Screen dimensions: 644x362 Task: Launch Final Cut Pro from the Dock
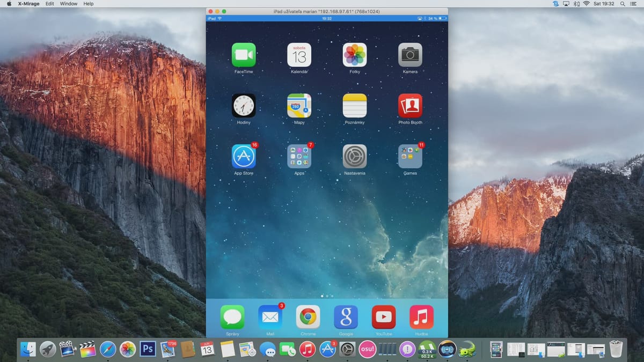pyautogui.click(x=87, y=350)
